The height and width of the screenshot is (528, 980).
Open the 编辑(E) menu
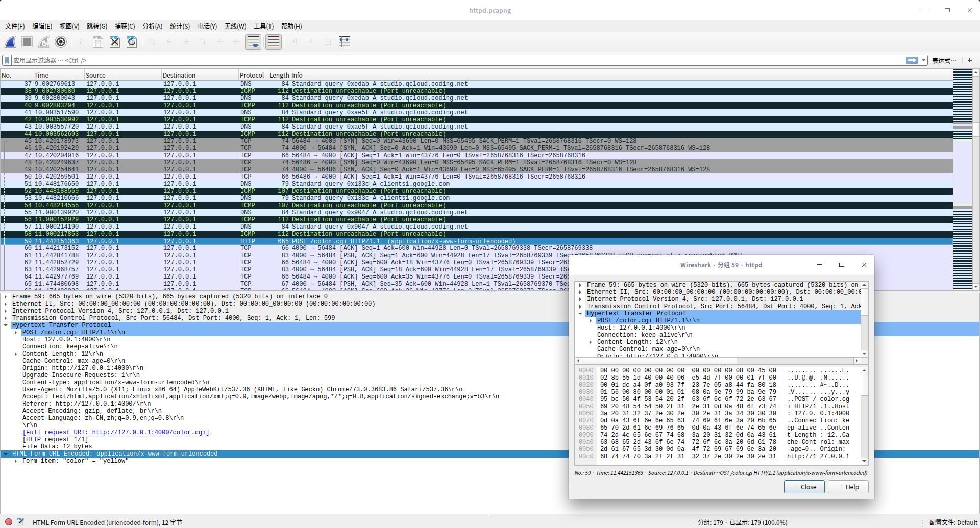[x=42, y=26]
